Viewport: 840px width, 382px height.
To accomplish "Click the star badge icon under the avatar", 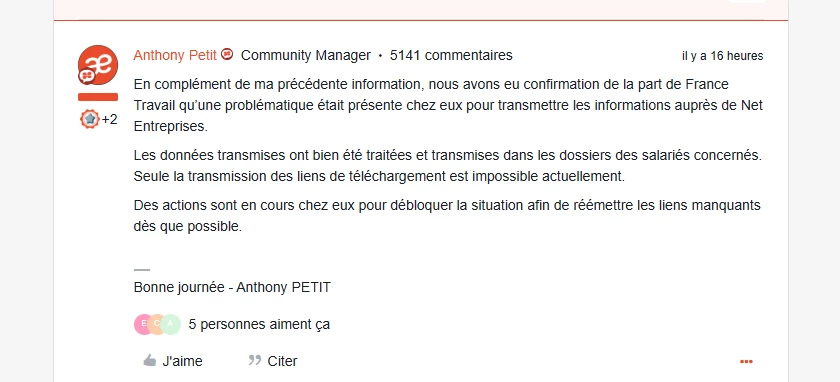I will [90, 119].
